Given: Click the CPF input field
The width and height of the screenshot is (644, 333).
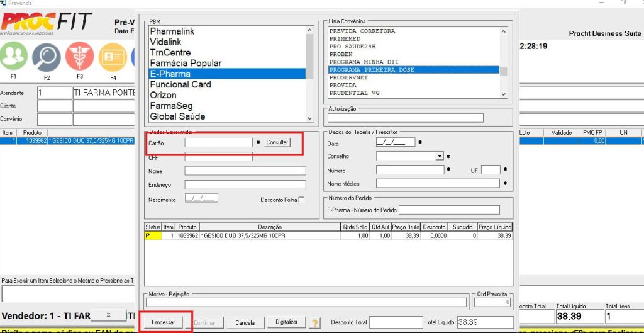Looking at the screenshot, I should point(218,157).
